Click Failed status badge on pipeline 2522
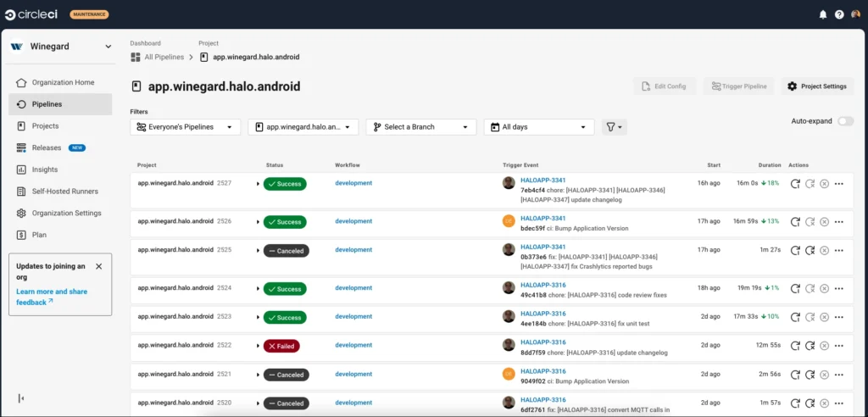868x417 pixels. 281,346
